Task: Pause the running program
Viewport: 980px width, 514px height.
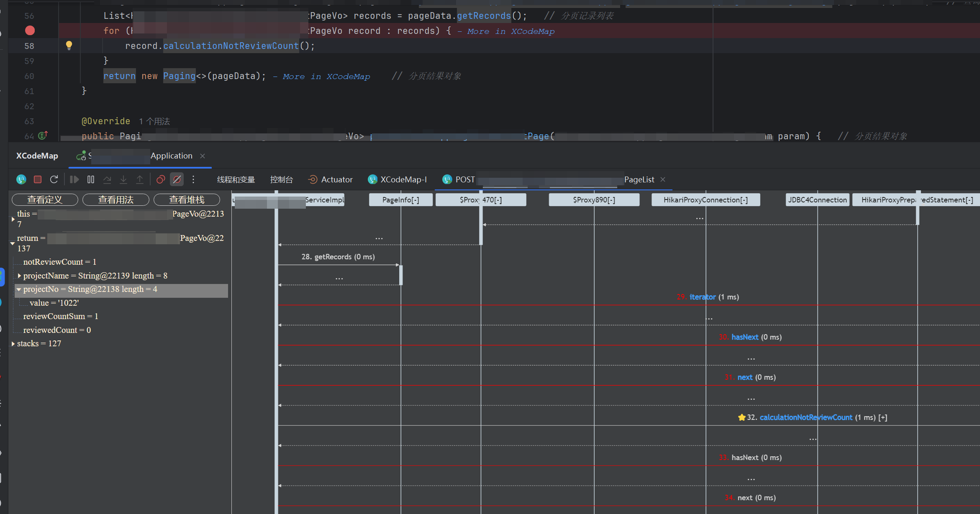Action: click(91, 179)
